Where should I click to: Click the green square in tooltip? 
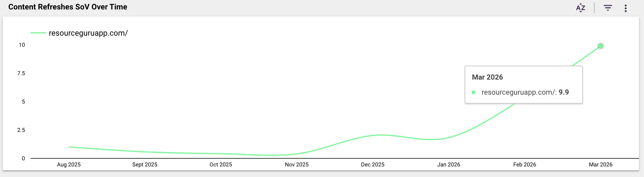(x=474, y=92)
